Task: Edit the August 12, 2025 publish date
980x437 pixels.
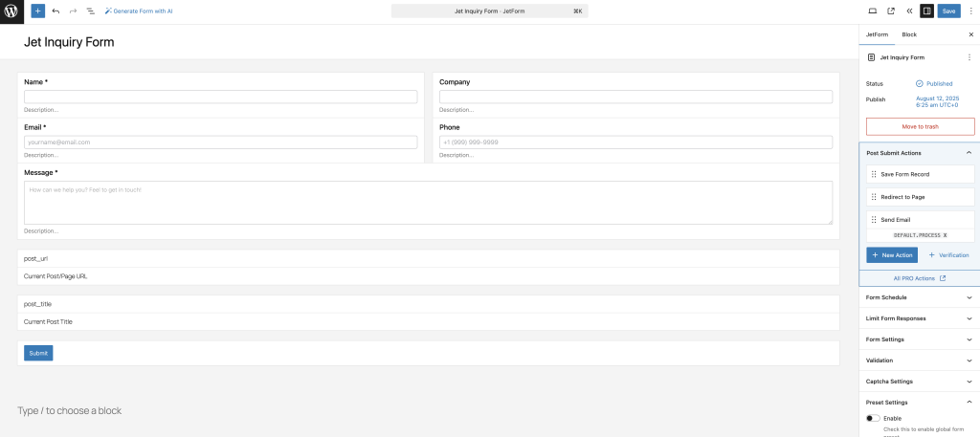Action: click(x=938, y=102)
